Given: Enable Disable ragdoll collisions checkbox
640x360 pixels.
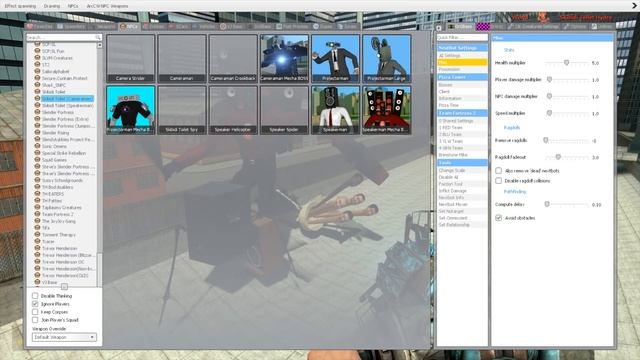Looking at the screenshot, I should (498, 180).
